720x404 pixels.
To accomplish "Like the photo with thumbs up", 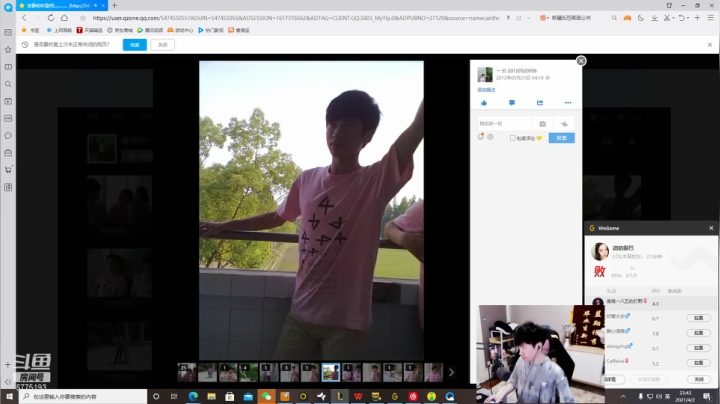I will pos(484,103).
